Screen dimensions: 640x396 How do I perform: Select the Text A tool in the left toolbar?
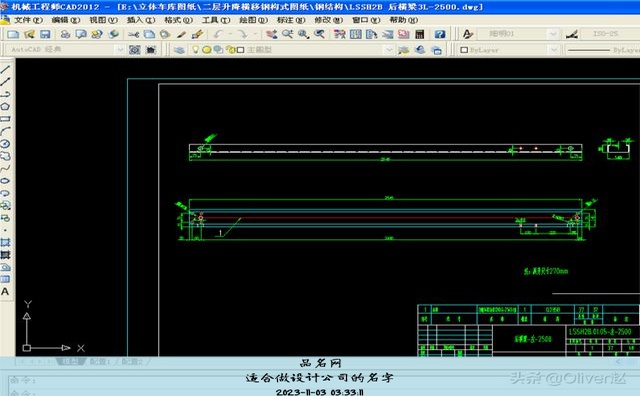5,291
